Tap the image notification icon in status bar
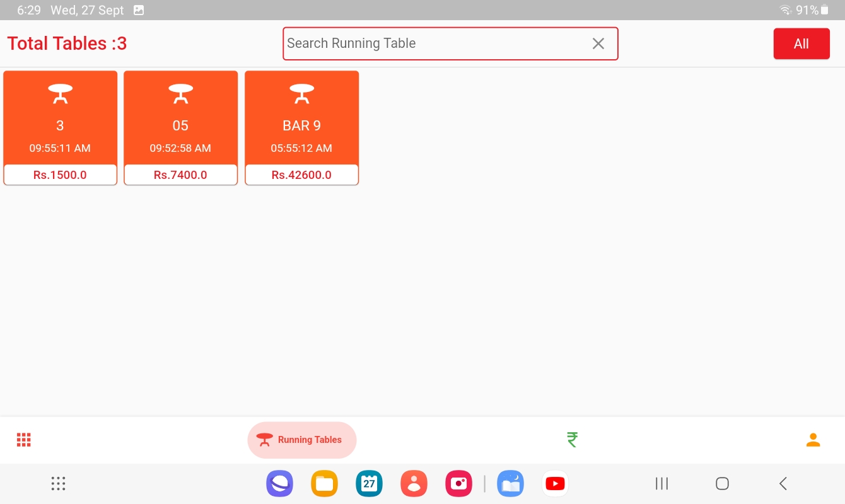This screenshot has width=845, height=504. tap(139, 10)
